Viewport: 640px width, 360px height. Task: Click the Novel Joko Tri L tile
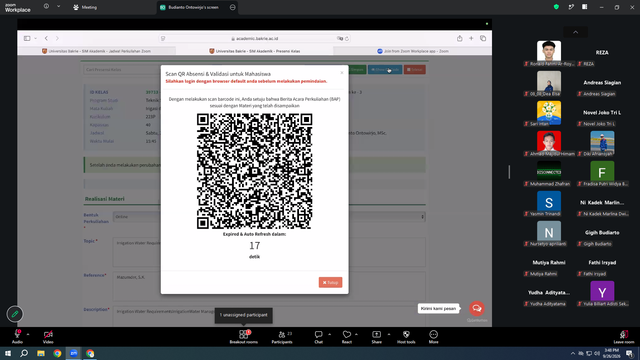602,113
